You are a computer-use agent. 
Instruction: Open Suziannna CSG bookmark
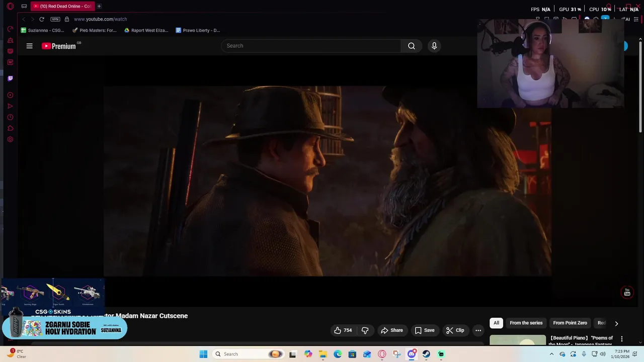point(42,30)
